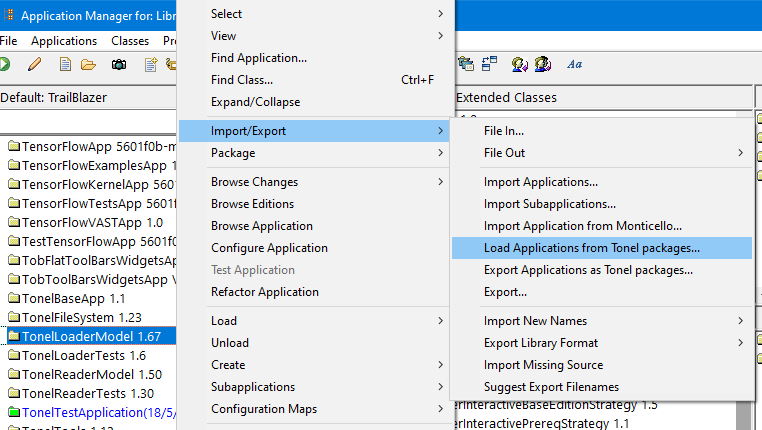Choose Find Class from context menu

pos(242,80)
